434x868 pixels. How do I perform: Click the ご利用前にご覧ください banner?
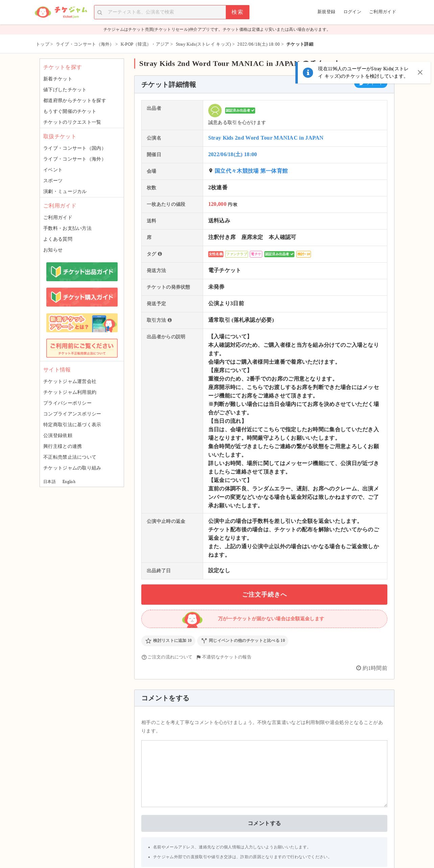(82, 348)
